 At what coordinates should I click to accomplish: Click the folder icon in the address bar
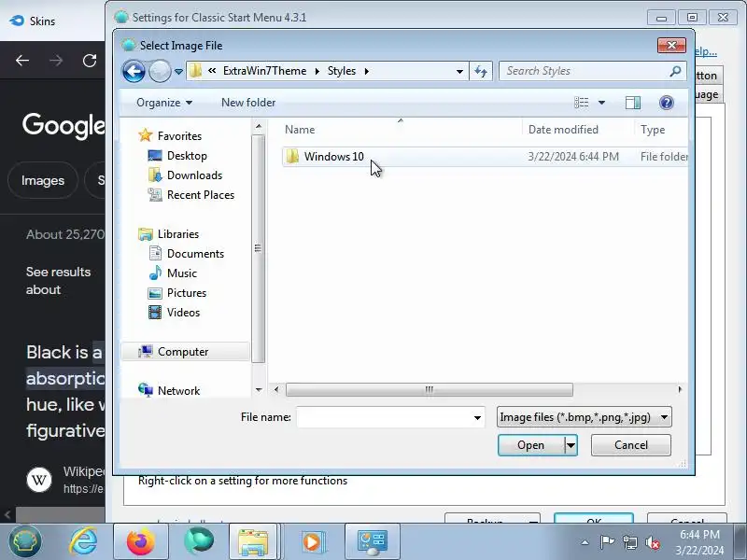pyautogui.click(x=195, y=71)
